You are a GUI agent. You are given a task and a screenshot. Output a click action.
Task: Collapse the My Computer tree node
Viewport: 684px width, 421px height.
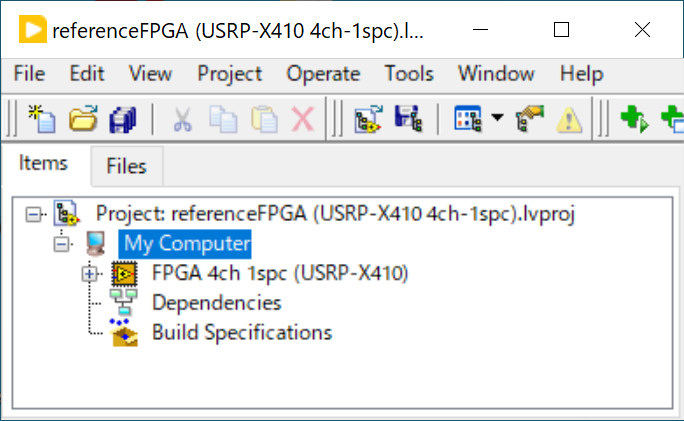(x=63, y=242)
